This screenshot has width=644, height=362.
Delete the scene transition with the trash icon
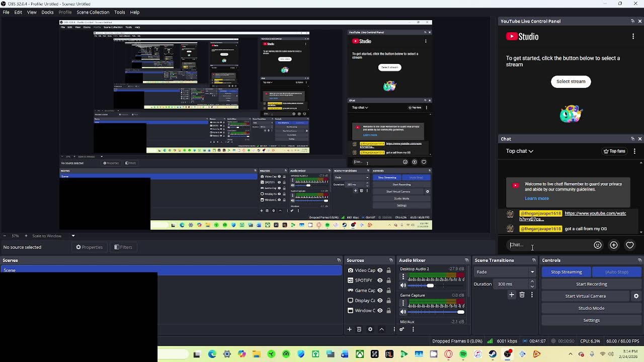click(x=522, y=295)
